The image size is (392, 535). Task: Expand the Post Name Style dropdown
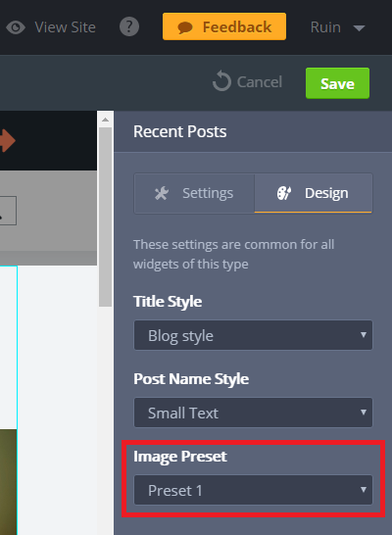[x=253, y=413]
